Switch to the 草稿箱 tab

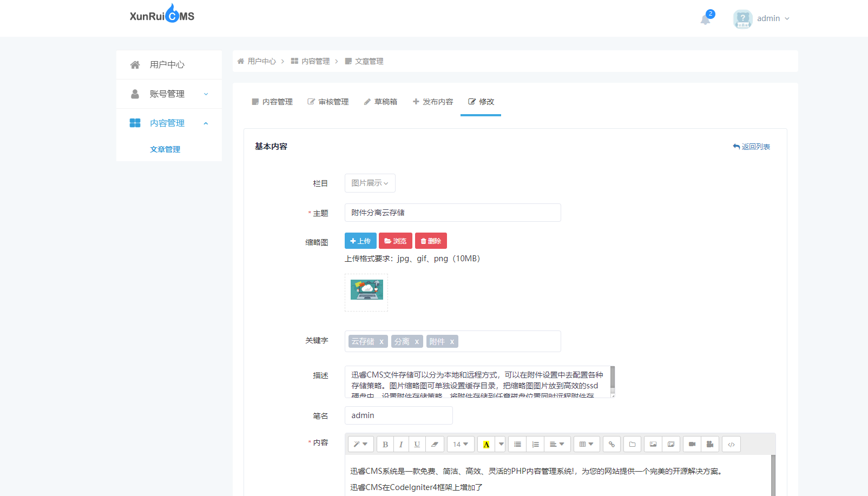380,102
